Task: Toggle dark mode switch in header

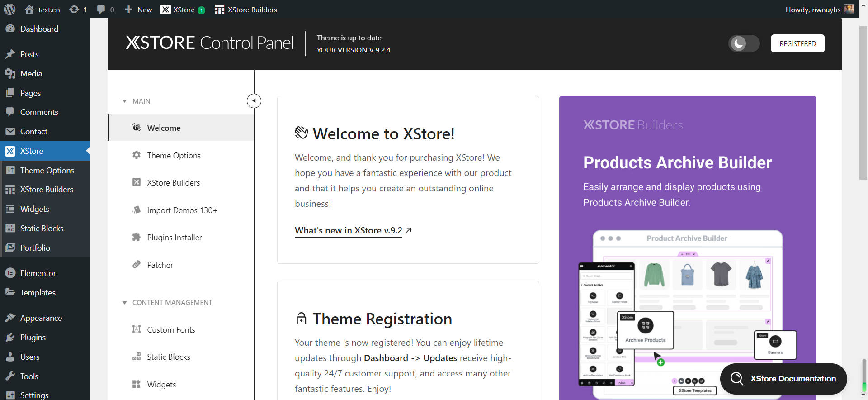Action: (x=744, y=43)
